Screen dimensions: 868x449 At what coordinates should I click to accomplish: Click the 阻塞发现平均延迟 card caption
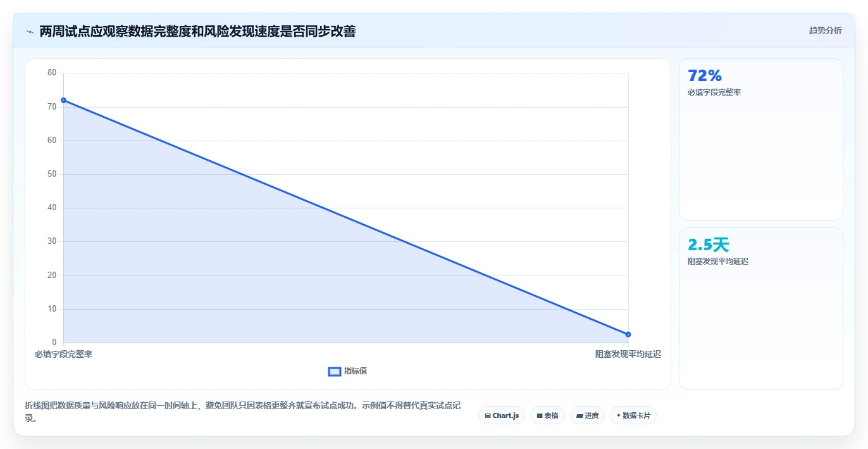click(718, 262)
